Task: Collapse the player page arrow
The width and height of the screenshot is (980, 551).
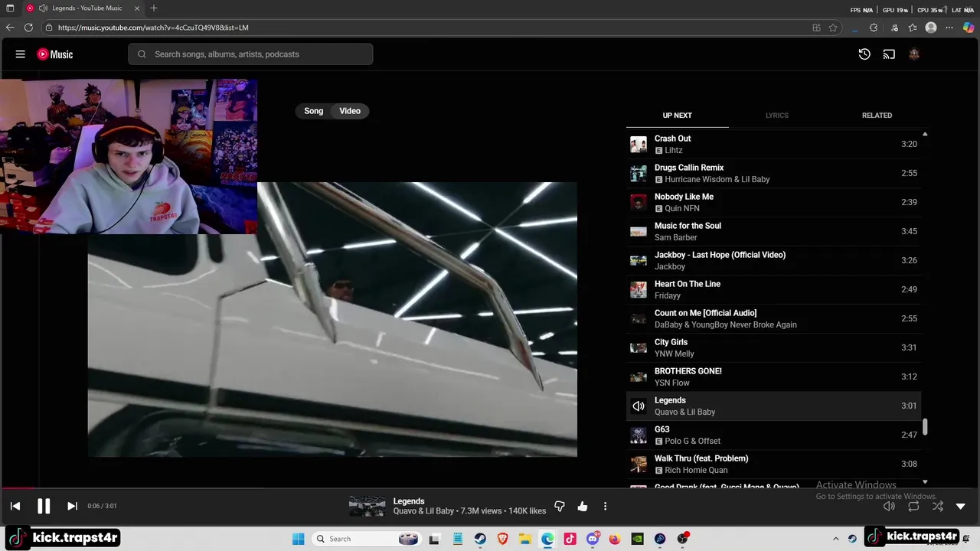Action: [x=961, y=506]
